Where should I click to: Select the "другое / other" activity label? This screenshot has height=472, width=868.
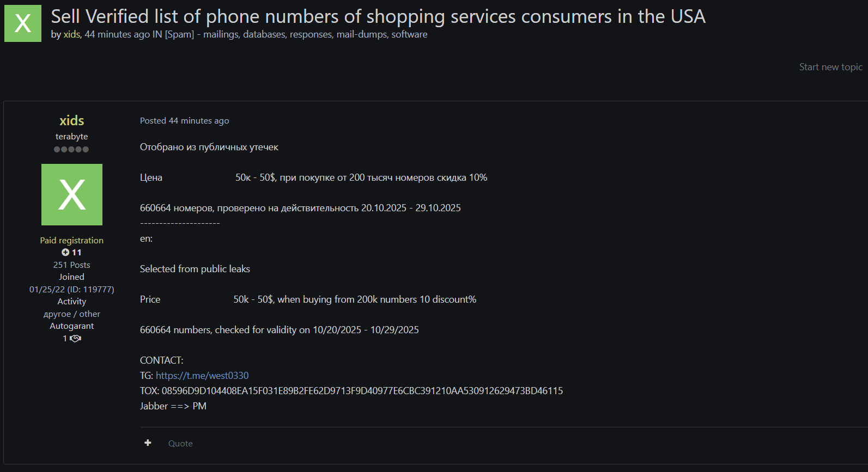coord(72,314)
